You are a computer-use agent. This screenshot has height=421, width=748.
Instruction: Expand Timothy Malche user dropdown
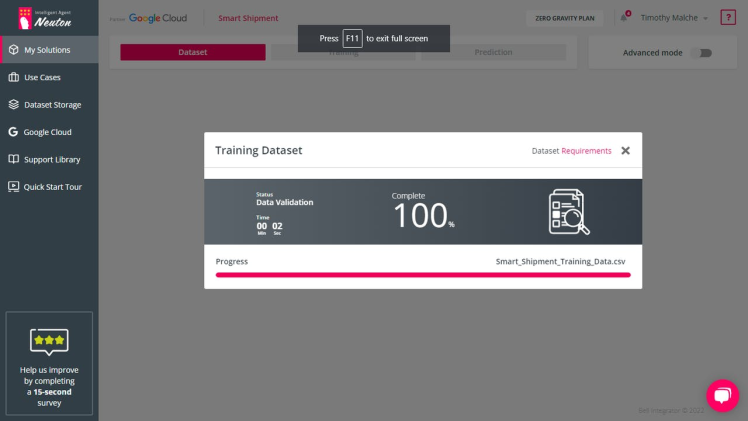[x=674, y=18]
